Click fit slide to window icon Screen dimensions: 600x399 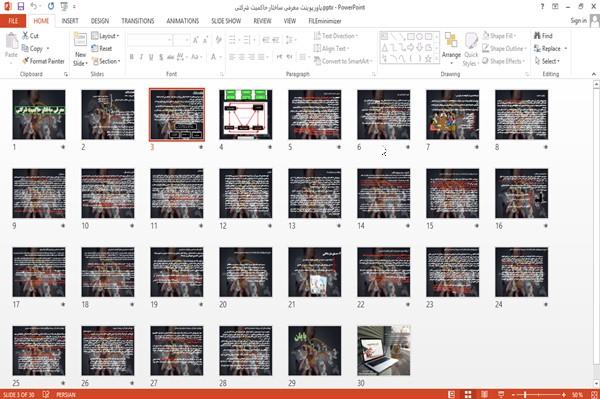coord(594,394)
